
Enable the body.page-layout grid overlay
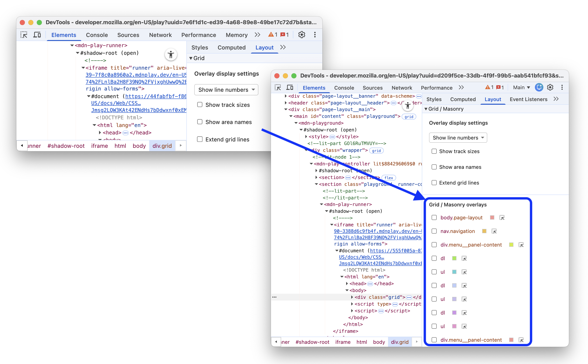[434, 217]
